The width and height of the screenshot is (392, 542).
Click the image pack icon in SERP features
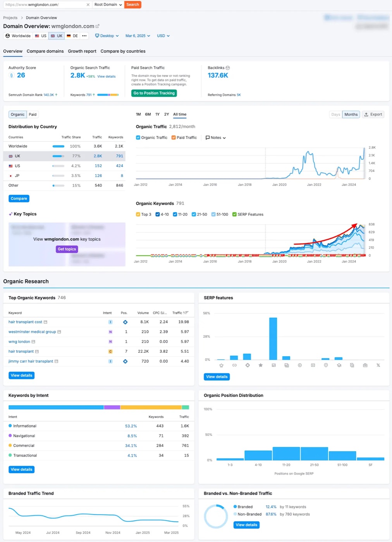click(287, 365)
